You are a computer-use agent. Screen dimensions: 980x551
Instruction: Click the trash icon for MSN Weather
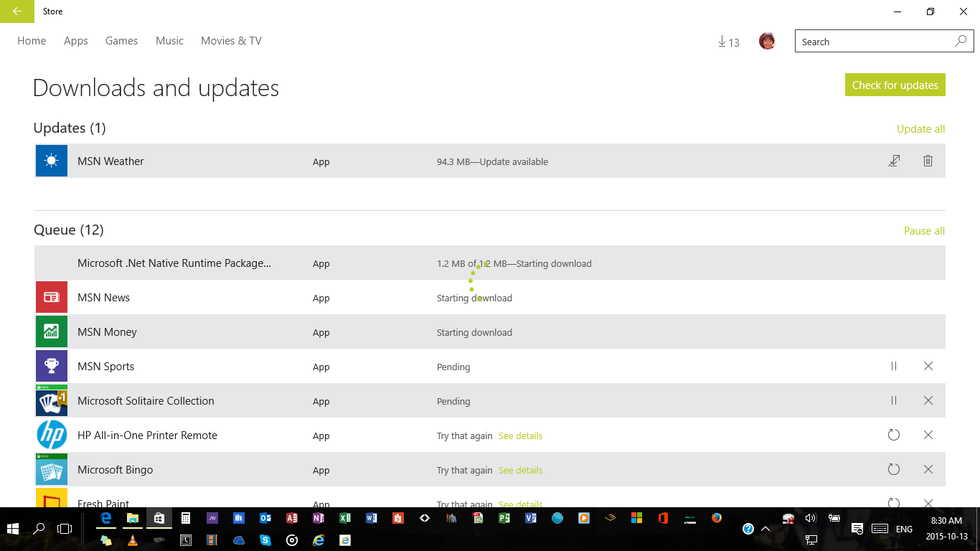click(x=928, y=161)
